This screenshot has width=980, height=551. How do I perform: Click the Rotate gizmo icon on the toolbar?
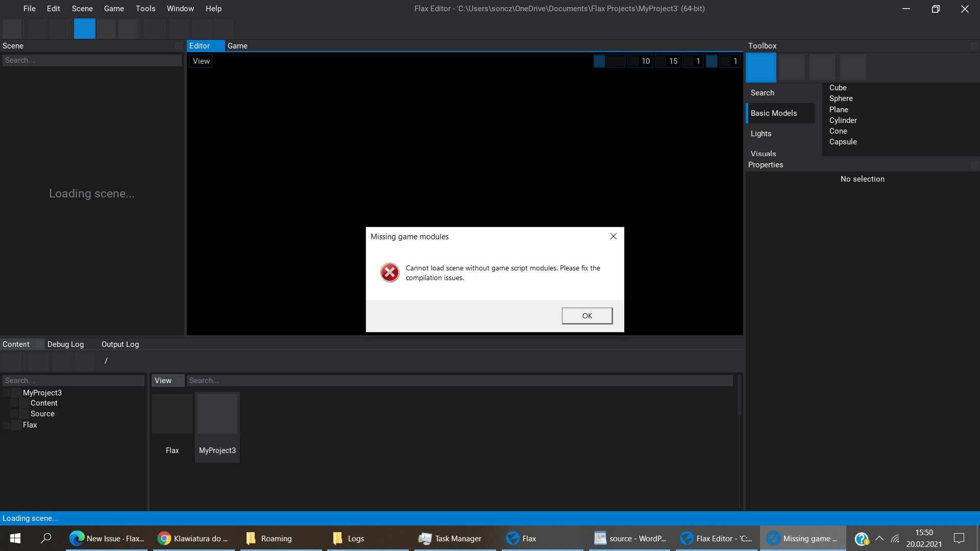pos(107,29)
